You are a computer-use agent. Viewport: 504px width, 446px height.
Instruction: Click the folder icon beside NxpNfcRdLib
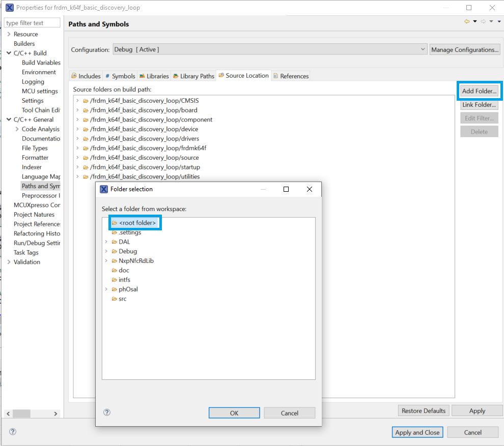(114, 261)
